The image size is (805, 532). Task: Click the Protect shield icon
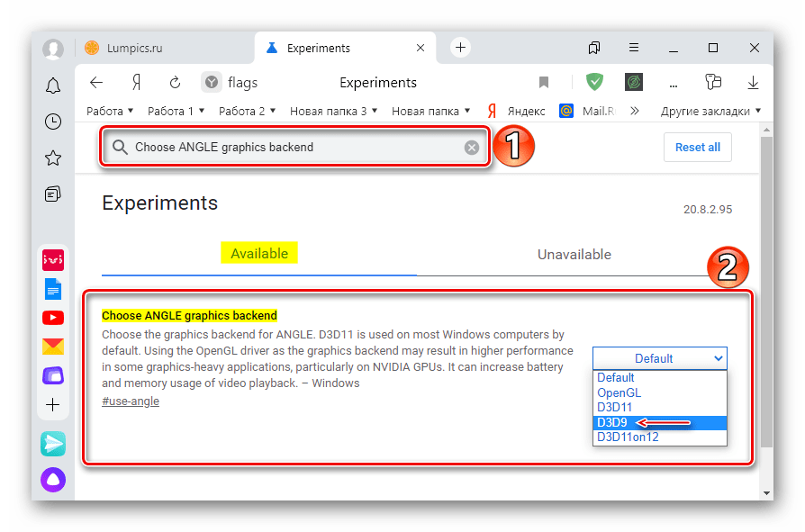coord(594,83)
